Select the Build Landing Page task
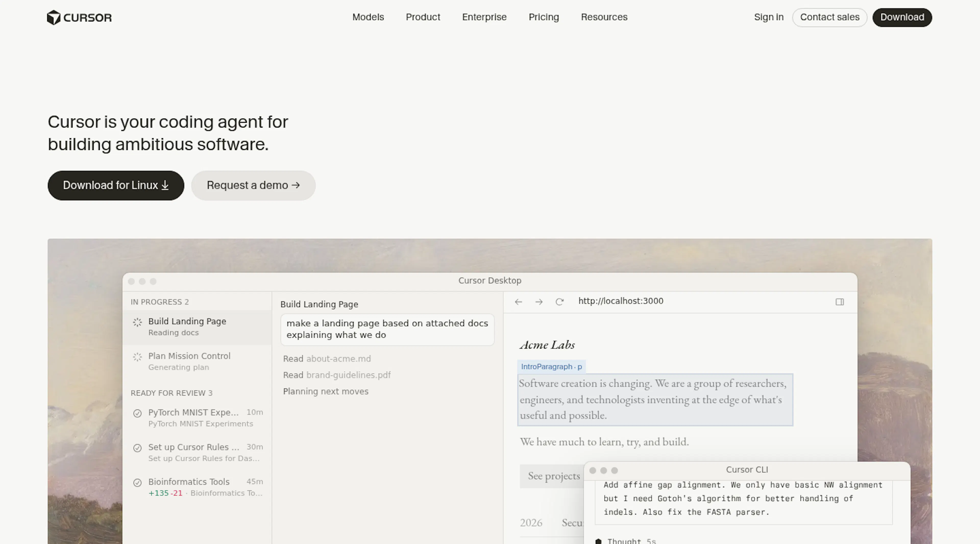 [197, 327]
